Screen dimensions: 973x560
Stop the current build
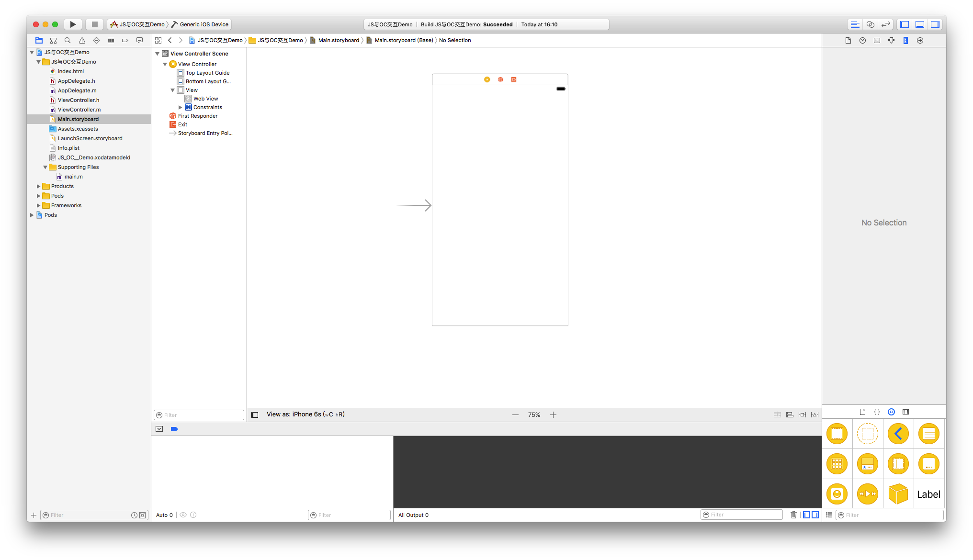pos(94,24)
